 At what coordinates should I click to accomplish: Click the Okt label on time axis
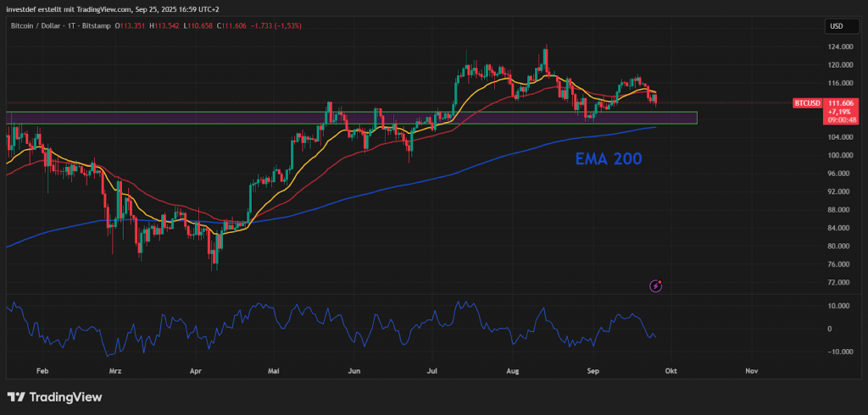(x=670, y=371)
